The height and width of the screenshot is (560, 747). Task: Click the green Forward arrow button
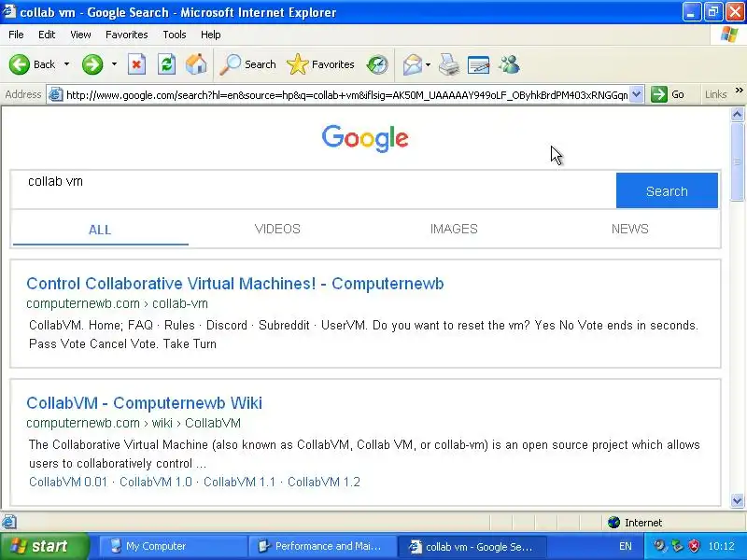pos(92,64)
